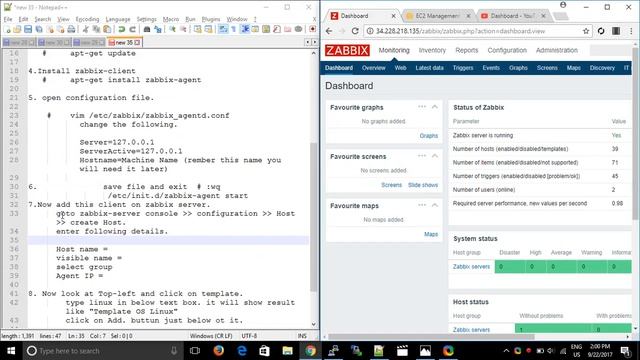Screen dimensions: 640x360
Task: Switch to EC2 Management Chrome tab
Action: (438, 16)
